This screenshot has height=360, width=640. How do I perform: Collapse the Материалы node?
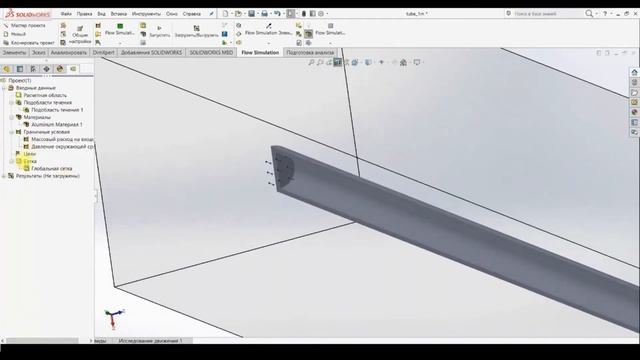pos(11,118)
